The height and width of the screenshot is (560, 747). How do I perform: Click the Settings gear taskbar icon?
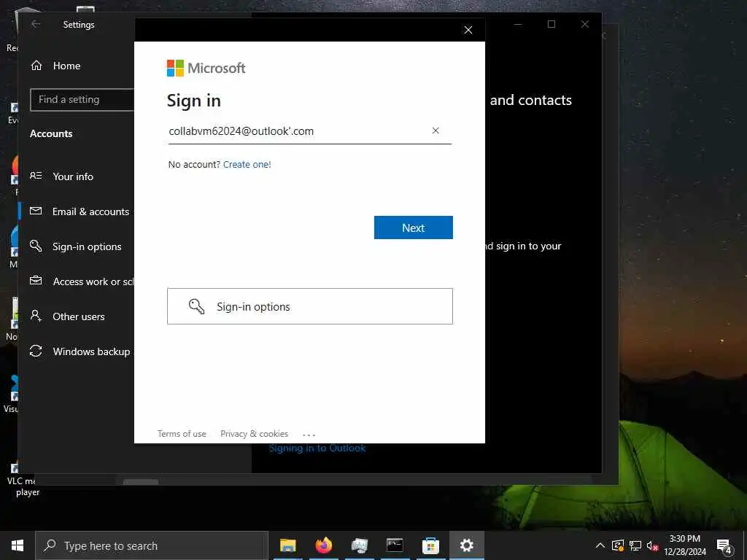[466, 545]
